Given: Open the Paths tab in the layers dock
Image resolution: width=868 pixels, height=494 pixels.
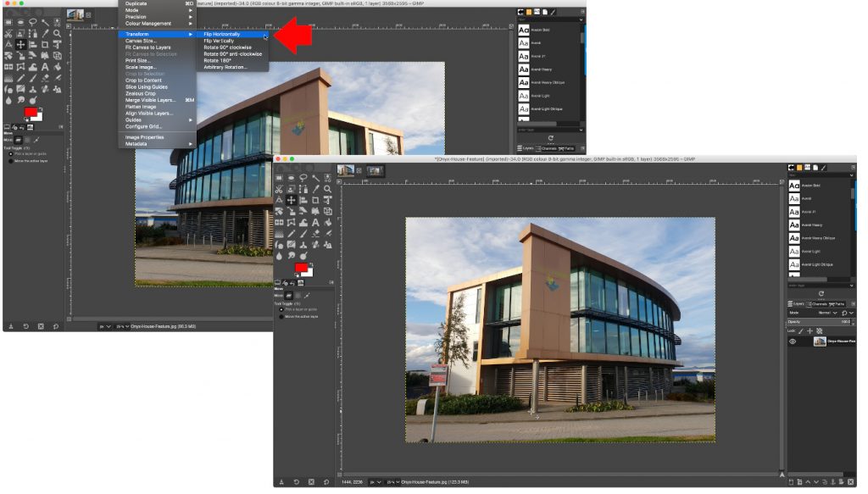Looking at the screenshot, I should click(x=839, y=303).
